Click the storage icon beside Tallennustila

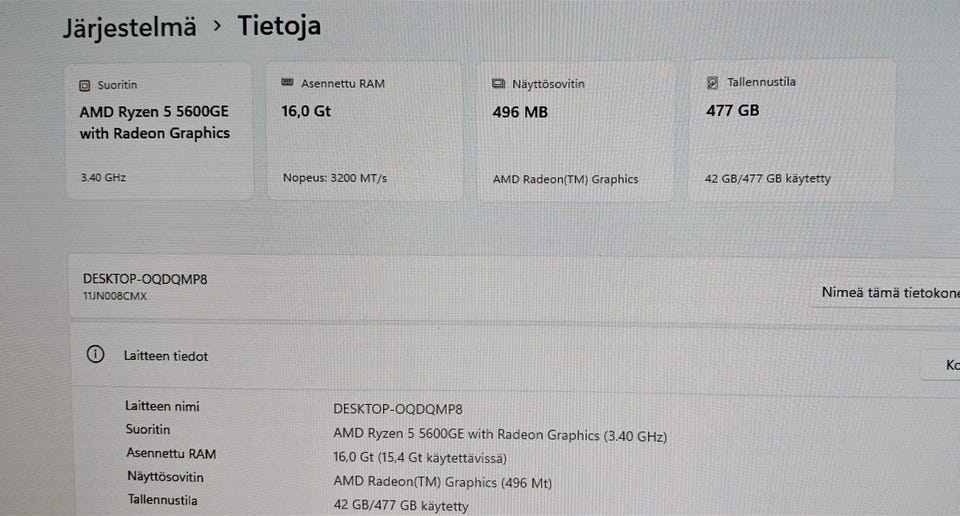(x=712, y=82)
